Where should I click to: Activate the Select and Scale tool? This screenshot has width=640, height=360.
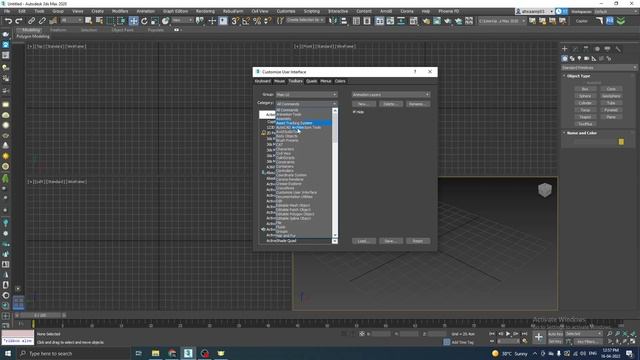pos(154,21)
